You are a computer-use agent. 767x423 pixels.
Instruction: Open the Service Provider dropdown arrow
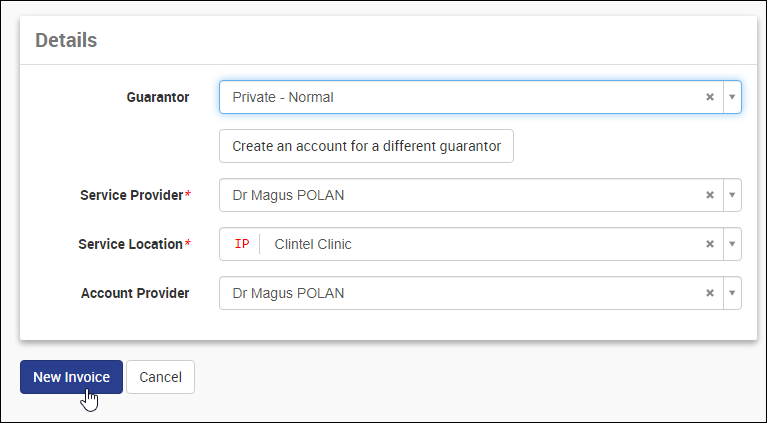point(731,195)
